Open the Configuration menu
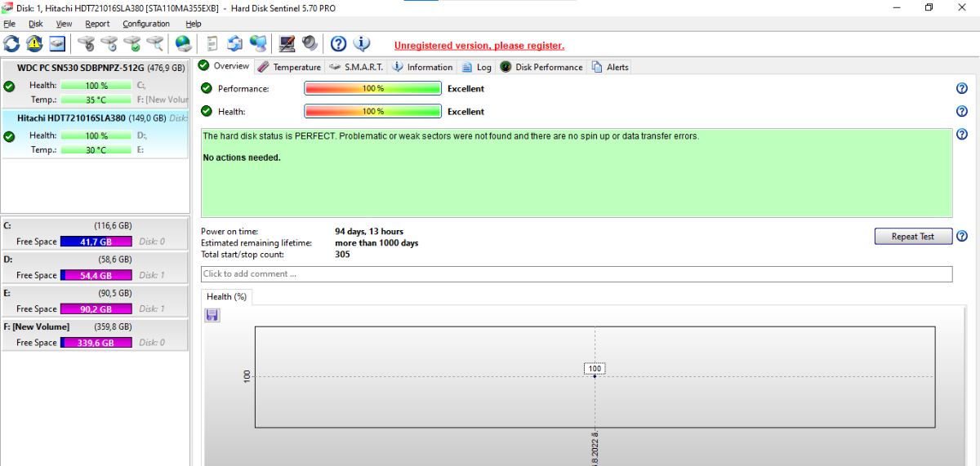This screenshot has width=980, height=466. (146, 24)
